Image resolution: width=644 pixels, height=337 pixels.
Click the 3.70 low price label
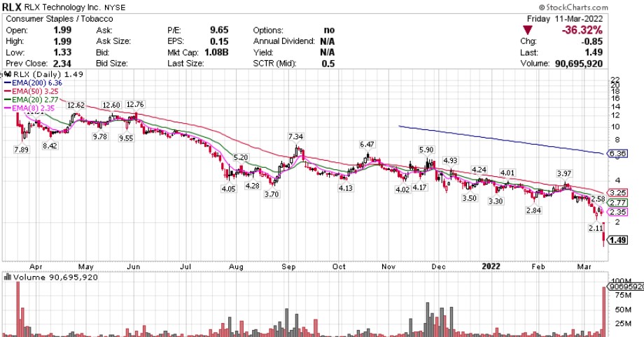click(x=272, y=194)
